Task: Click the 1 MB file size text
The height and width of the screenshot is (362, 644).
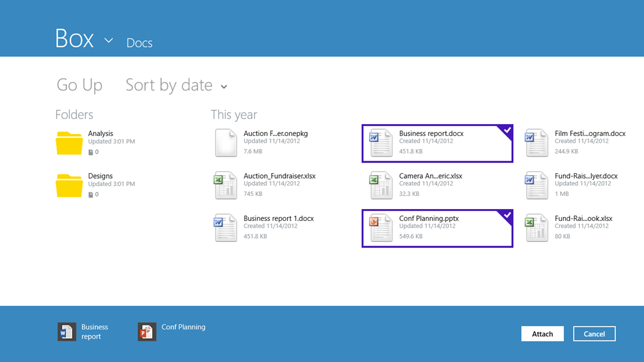Action: [562, 194]
